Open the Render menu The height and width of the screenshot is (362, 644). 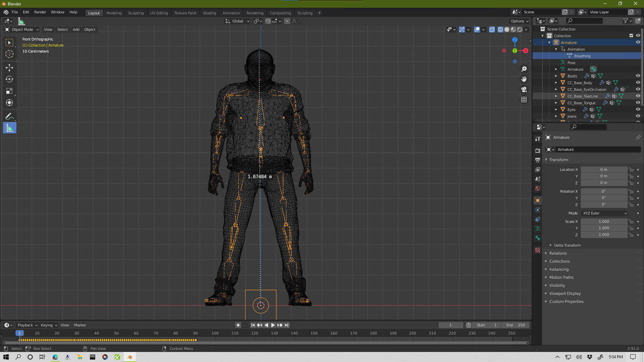(x=40, y=12)
